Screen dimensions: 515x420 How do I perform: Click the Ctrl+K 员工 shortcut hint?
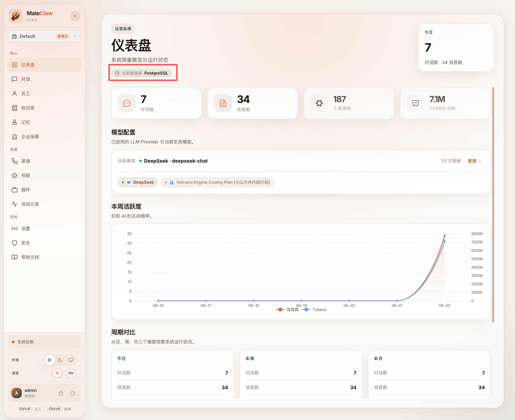tap(30, 409)
